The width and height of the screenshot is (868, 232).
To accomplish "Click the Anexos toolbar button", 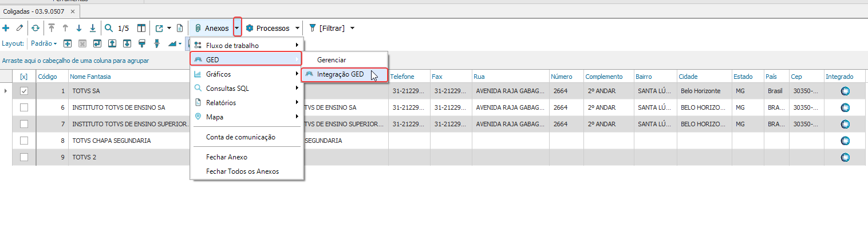I will click(211, 28).
